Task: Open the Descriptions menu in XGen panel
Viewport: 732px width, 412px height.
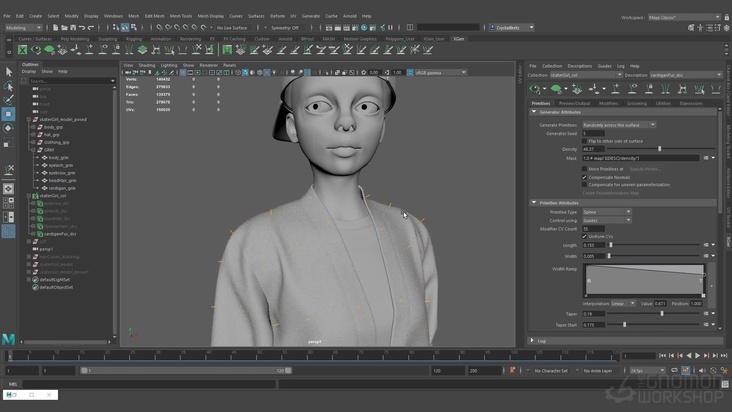Action: click(x=578, y=66)
